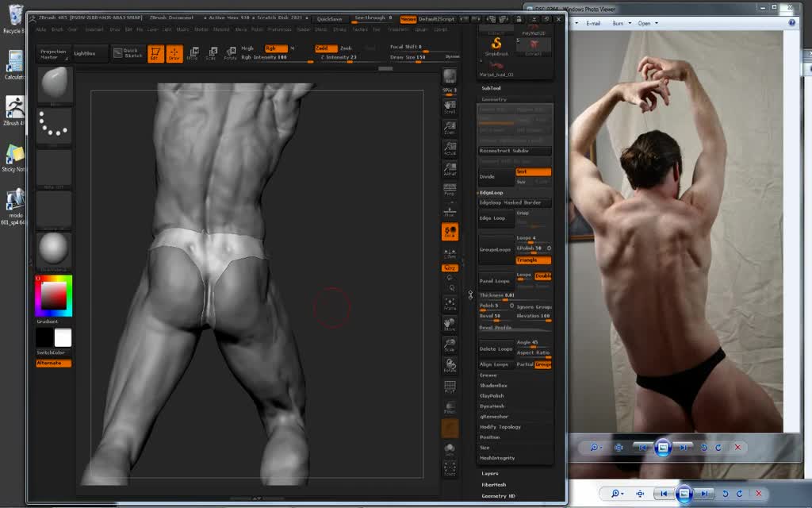Collapse the EdgeLoop section
Screen dimensions: 812x508
tap(491, 193)
